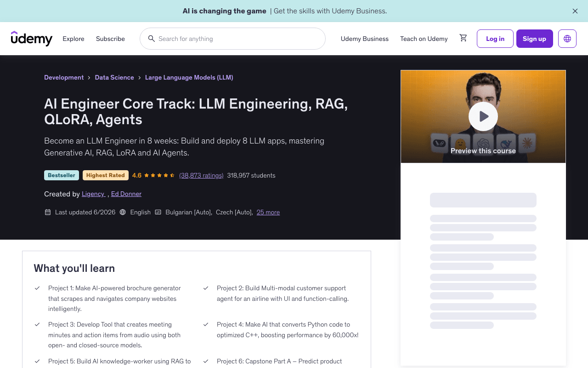This screenshot has width=588, height=368.
Task: Click Preview this course label
Action: (483, 150)
